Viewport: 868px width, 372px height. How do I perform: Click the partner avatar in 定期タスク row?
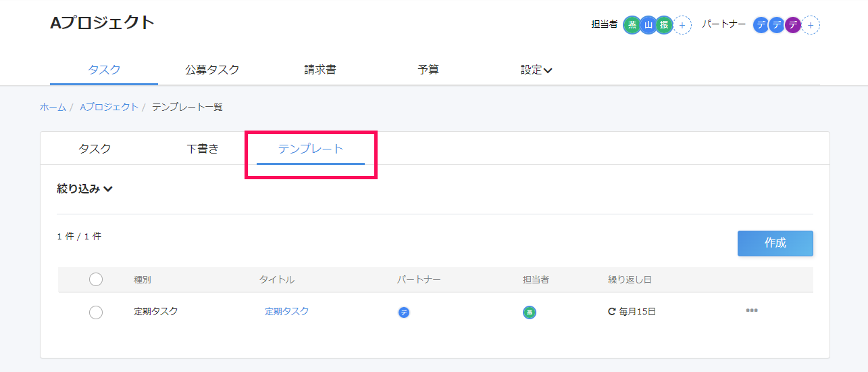tap(404, 312)
